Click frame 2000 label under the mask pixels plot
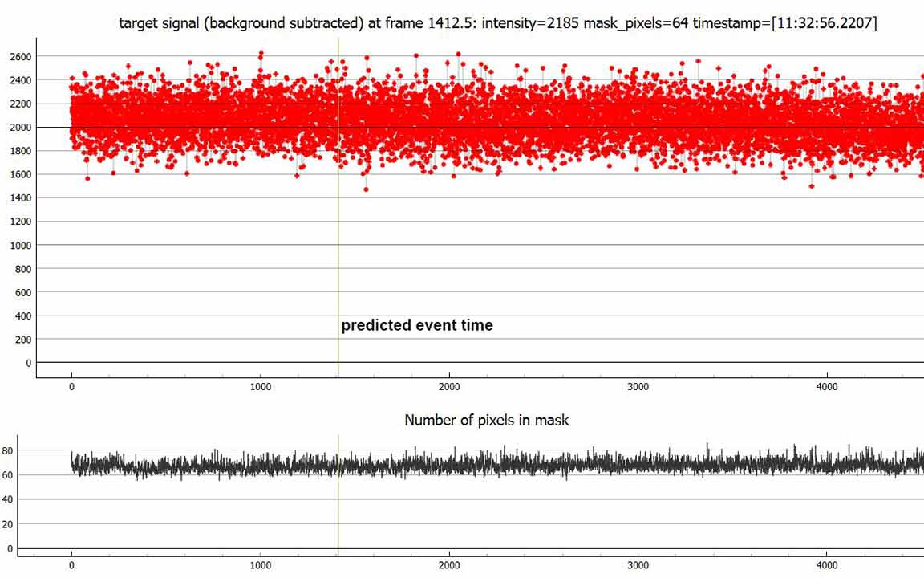924x578 pixels. 449,565
